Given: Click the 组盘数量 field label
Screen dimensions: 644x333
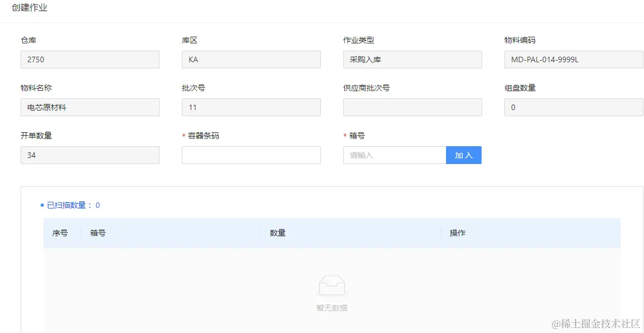Looking at the screenshot, I should coord(520,88).
